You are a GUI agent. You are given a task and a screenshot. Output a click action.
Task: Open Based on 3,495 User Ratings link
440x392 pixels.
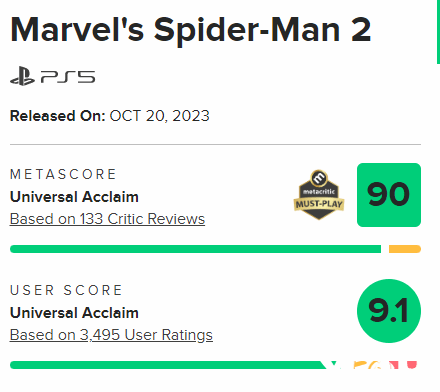pyautogui.click(x=111, y=335)
